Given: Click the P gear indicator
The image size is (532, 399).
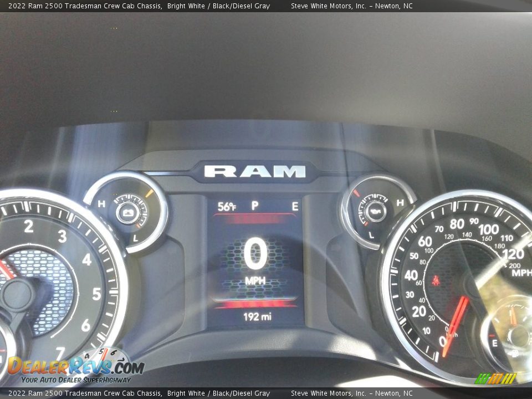Looking at the screenshot, I should point(255,205).
